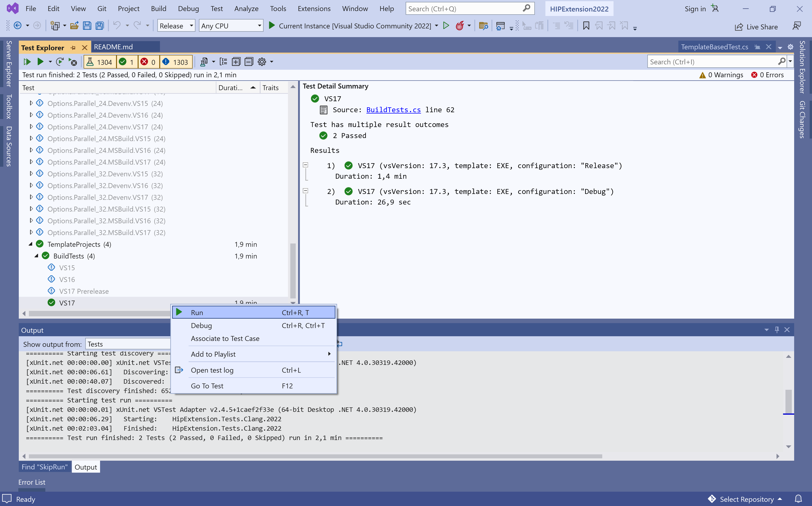
Task: Click the Live Share button
Action: coord(756,27)
